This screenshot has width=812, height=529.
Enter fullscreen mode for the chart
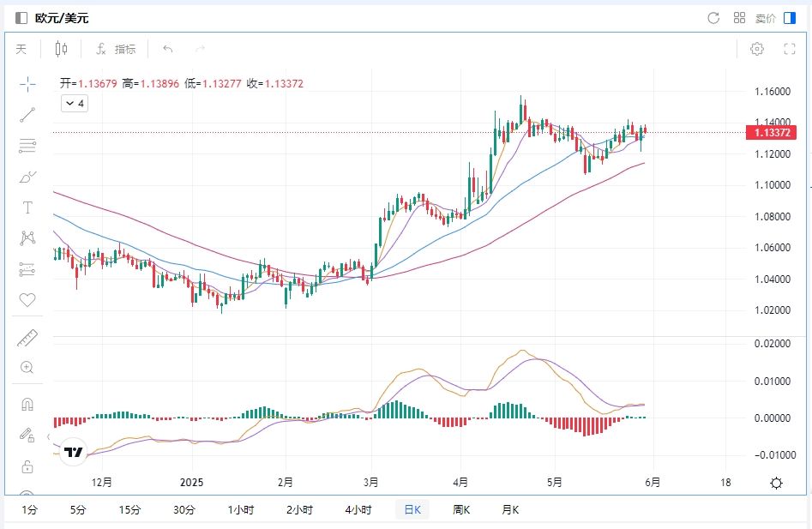click(790, 49)
